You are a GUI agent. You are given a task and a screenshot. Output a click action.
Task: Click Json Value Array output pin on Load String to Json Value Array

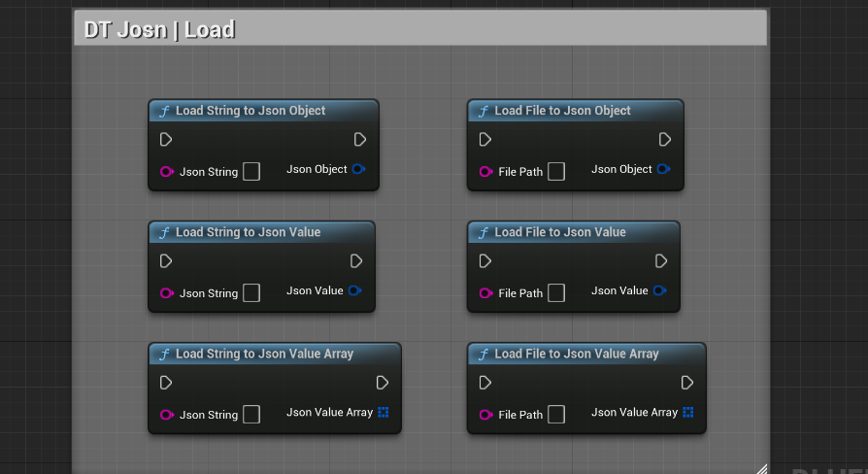pyautogui.click(x=383, y=412)
